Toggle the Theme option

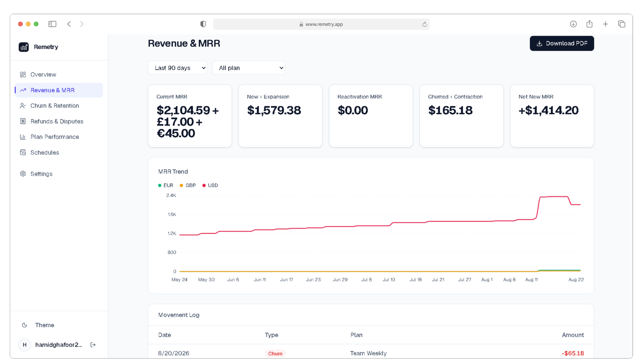tap(45, 325)
